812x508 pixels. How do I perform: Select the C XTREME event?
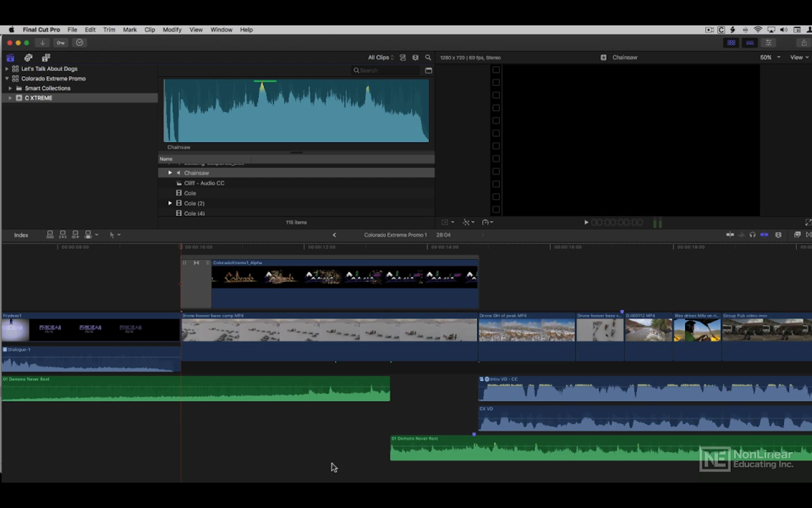(39, 98)
